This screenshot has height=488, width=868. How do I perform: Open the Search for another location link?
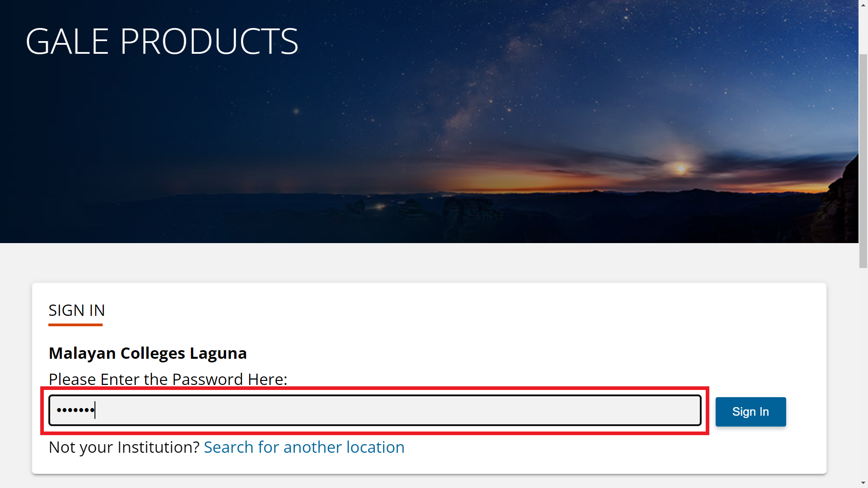[x=304, y=447]
